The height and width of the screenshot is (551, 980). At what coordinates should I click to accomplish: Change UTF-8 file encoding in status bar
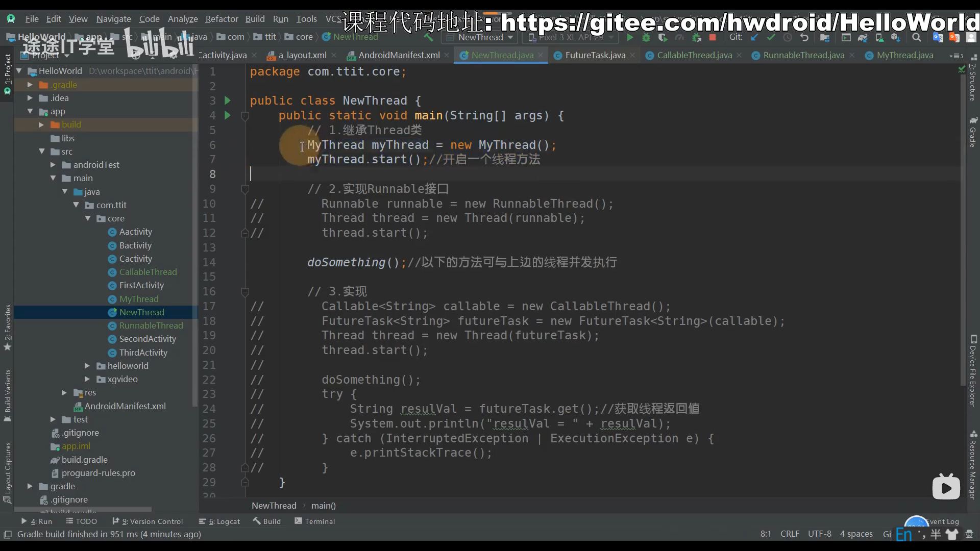point(819,534)
